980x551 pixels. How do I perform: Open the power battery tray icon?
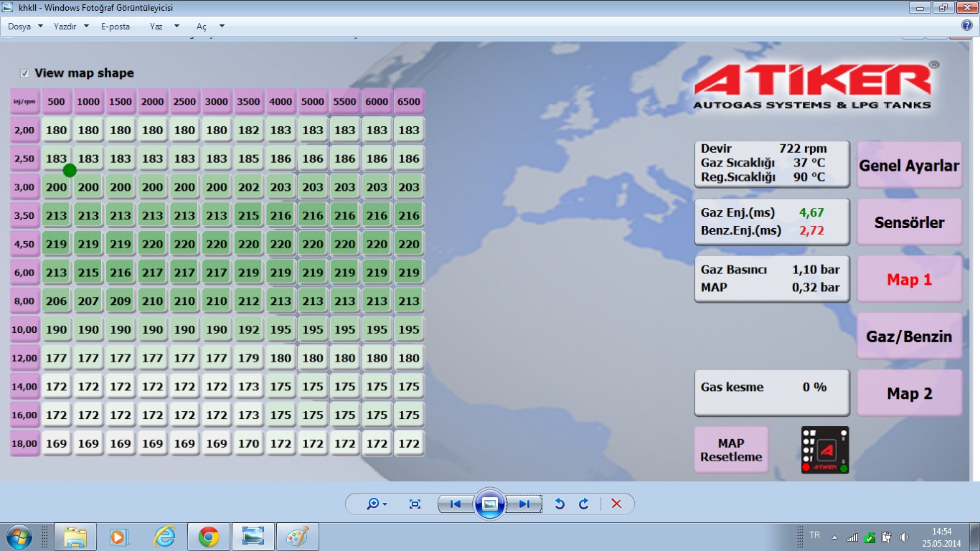[x=886, y=537]
